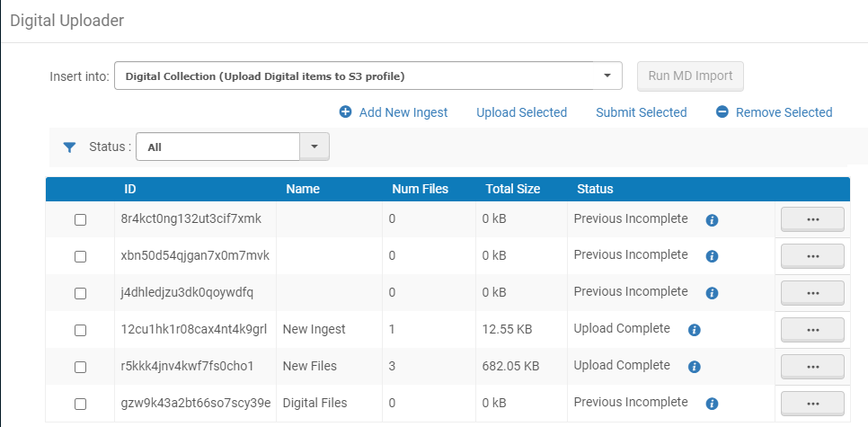Viewport: 868px width, 427px height.
Task: Click info icon beside New Ingest upload status
Action: coord(694,330)
